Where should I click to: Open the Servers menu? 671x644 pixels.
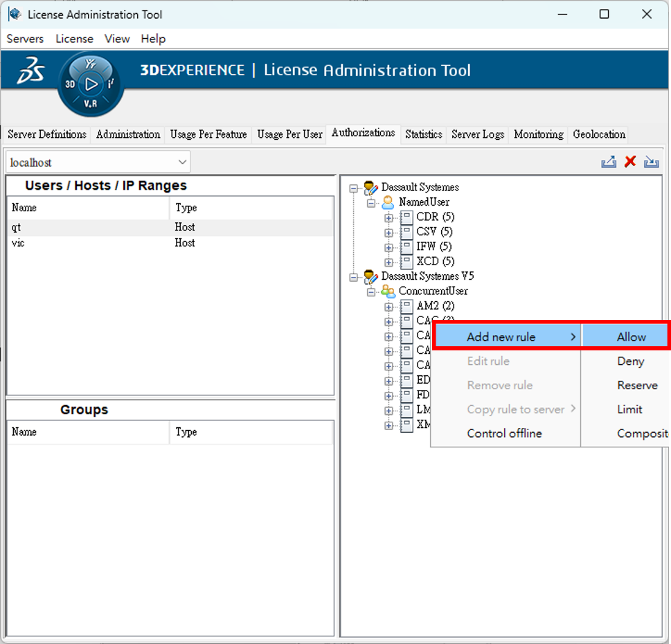[x=25, y=39]
